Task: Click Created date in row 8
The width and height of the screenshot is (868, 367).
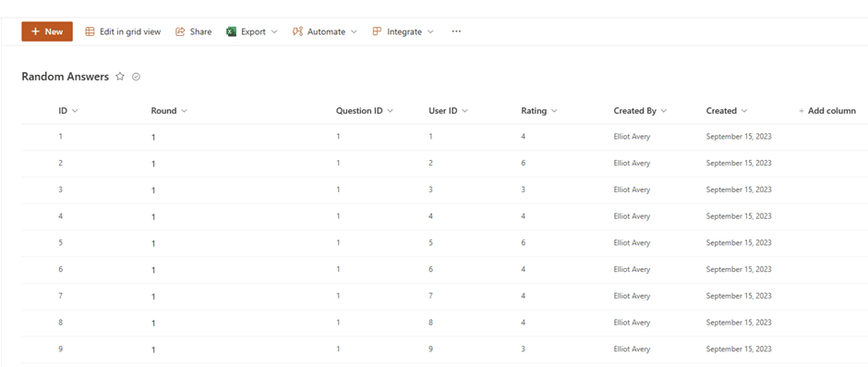Action: [739, 323]
